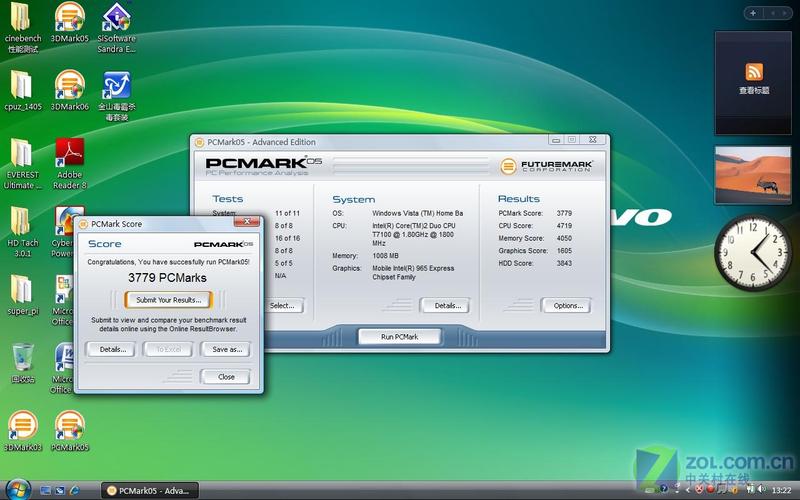Image resolution: width=800 pixels, height=500 pixels.
Task: Click the 查看标题 feed headlines text
Action: [754, 90]
